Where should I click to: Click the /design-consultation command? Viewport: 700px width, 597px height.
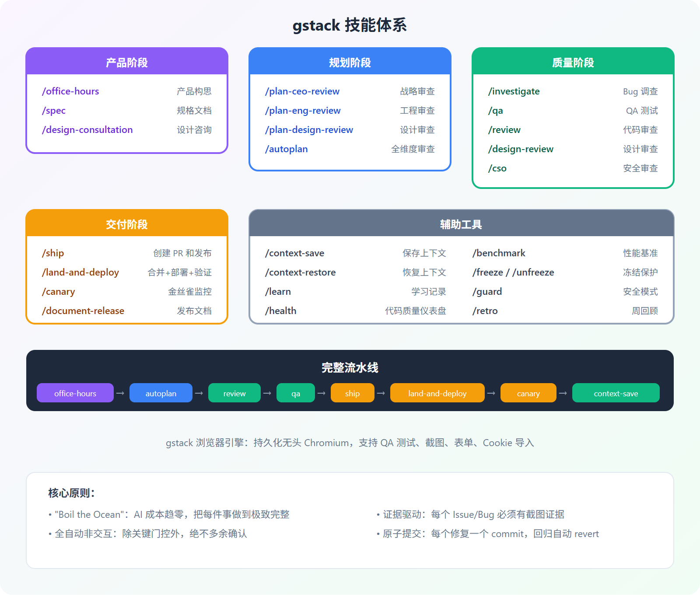click(87, 129)
